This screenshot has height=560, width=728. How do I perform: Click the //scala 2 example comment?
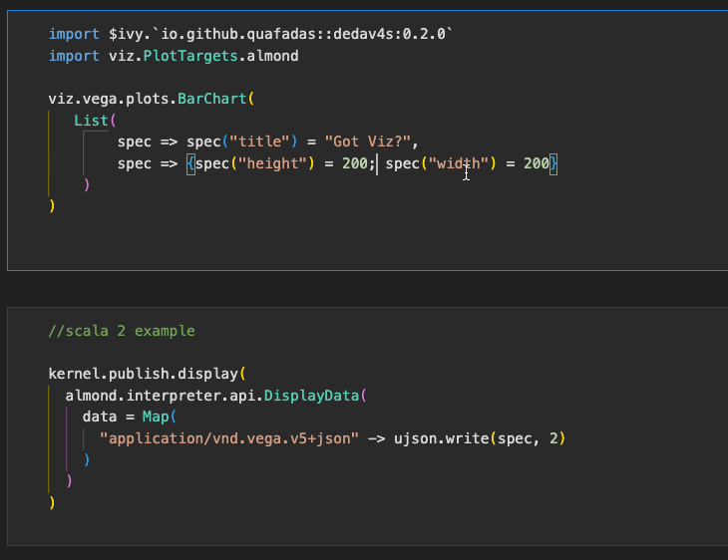point(122,331)
